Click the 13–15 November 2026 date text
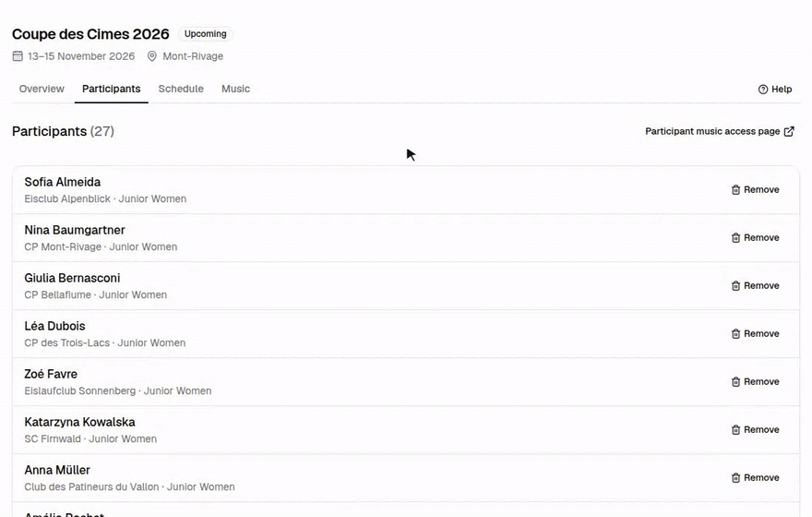This screenshot has height=517, width=812. (x=81, y=56)
